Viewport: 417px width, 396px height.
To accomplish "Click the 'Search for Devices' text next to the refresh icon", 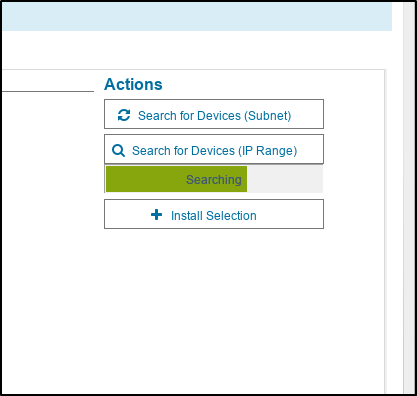I will coord(189,116).
